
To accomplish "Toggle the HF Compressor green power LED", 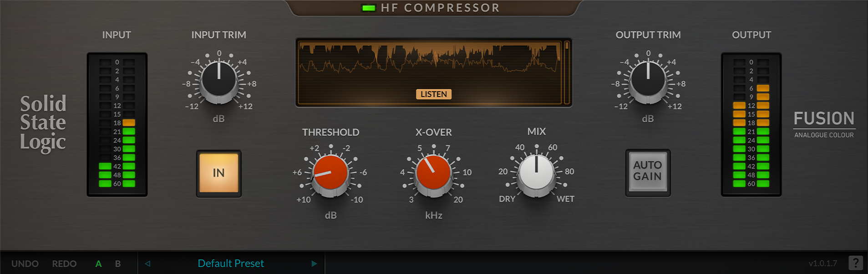I will (x=368, y=8).
